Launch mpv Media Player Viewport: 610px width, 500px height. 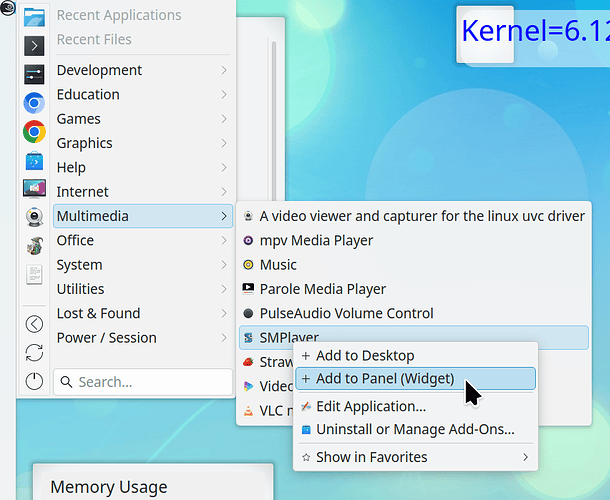(414, 240)
